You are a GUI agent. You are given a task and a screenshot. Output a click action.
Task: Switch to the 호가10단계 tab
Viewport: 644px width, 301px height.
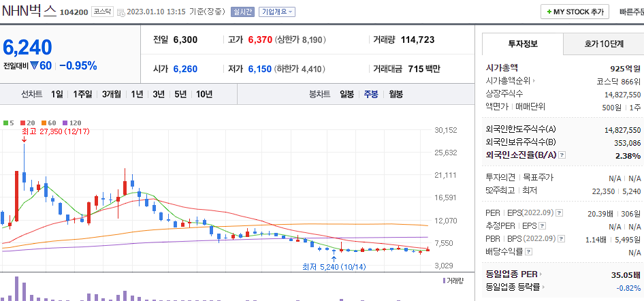coord(603,44)
